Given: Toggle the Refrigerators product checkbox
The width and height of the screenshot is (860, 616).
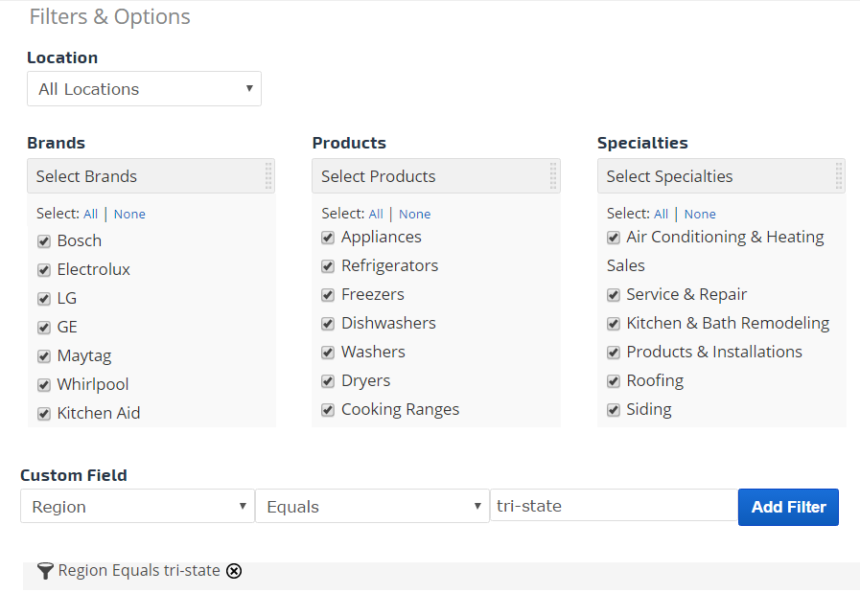Looking at the screenshot, I should click(328, 266).
